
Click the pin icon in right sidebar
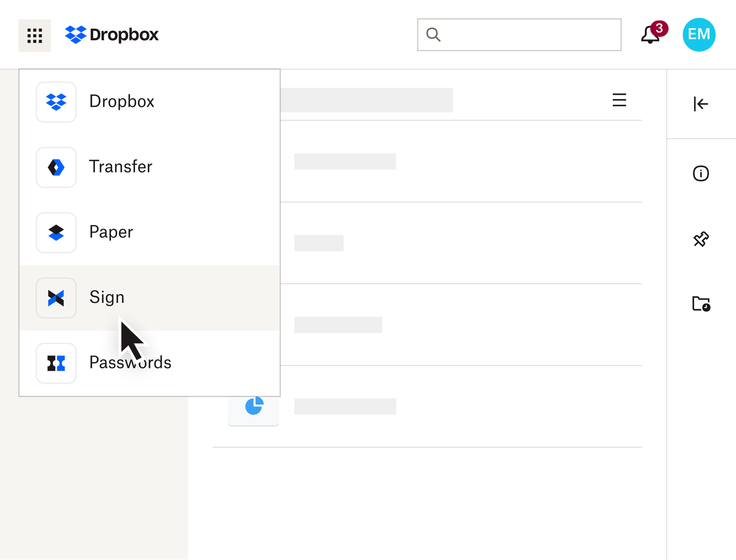pyautogui.click(x=700, y=239)
